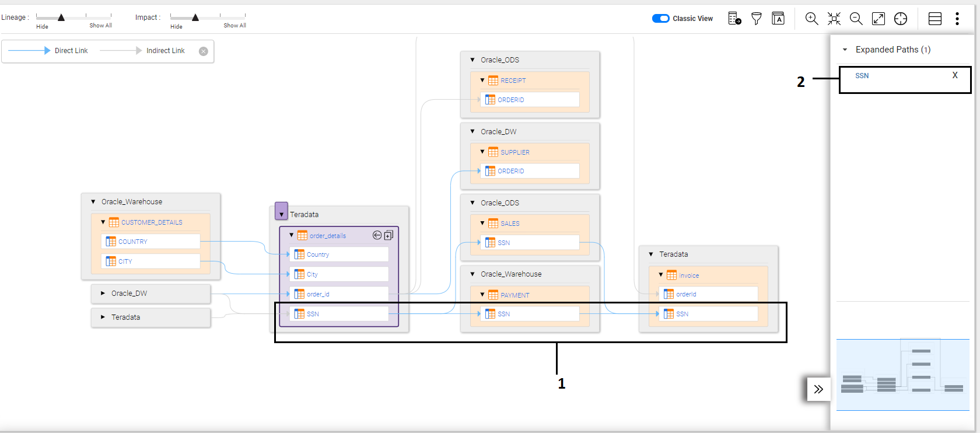Viewport: 980px width, 433px height.
Task: Collapse the Oracle_Warehouse source group
Action: click(x=93, y=202)
